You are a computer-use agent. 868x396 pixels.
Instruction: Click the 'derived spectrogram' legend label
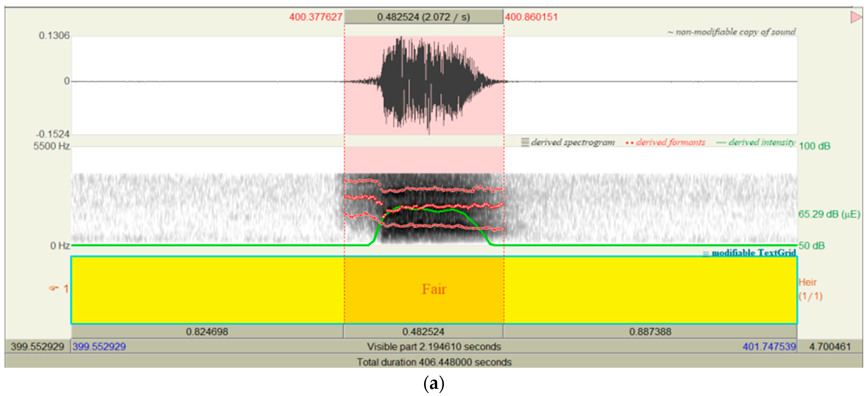(573, 143)
